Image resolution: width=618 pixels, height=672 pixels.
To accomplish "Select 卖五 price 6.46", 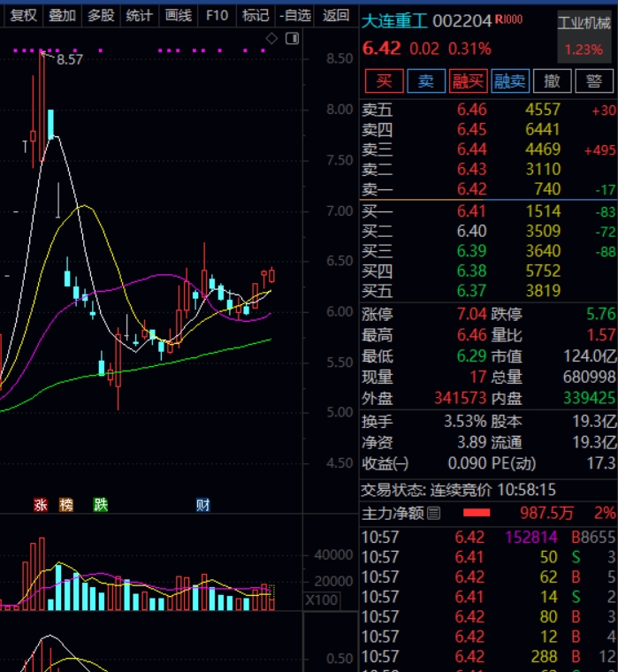I will pos(471,110).
